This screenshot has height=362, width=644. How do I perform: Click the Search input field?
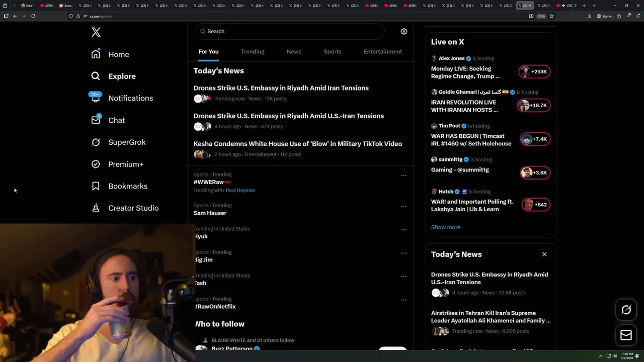[290, 31]
